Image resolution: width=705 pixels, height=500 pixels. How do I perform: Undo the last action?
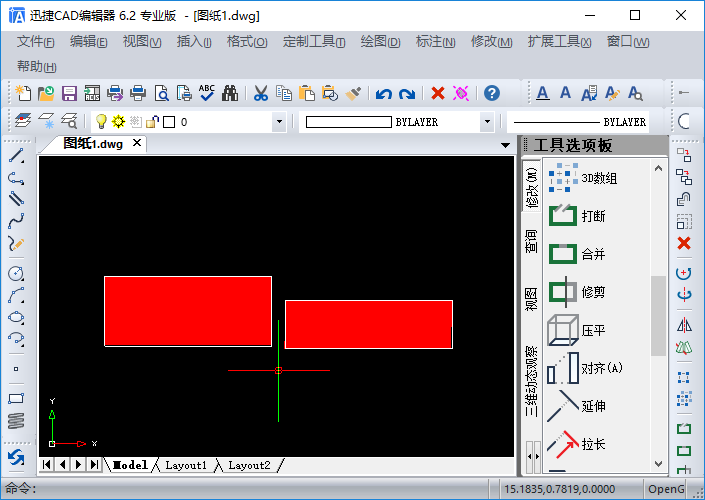coord(384,94)
